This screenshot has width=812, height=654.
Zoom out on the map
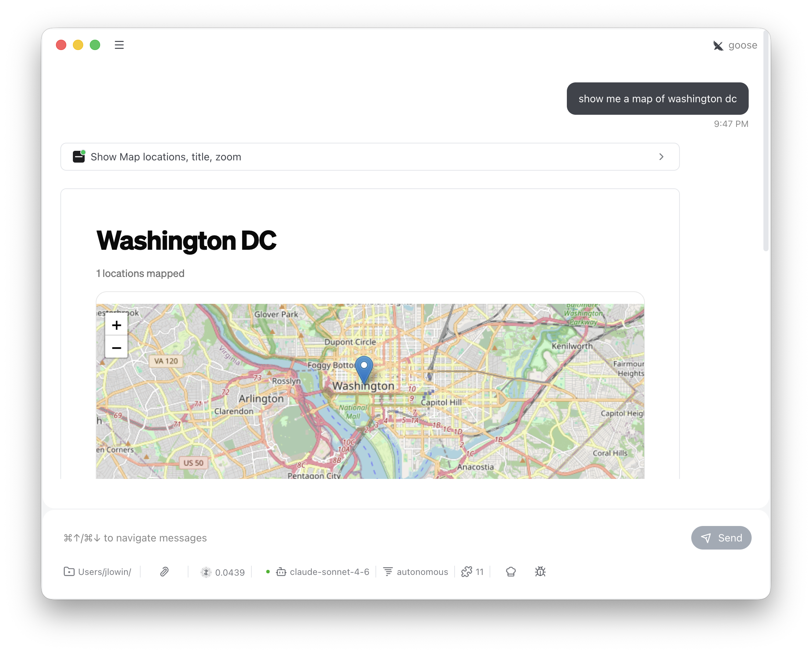[x=116, y=348]
